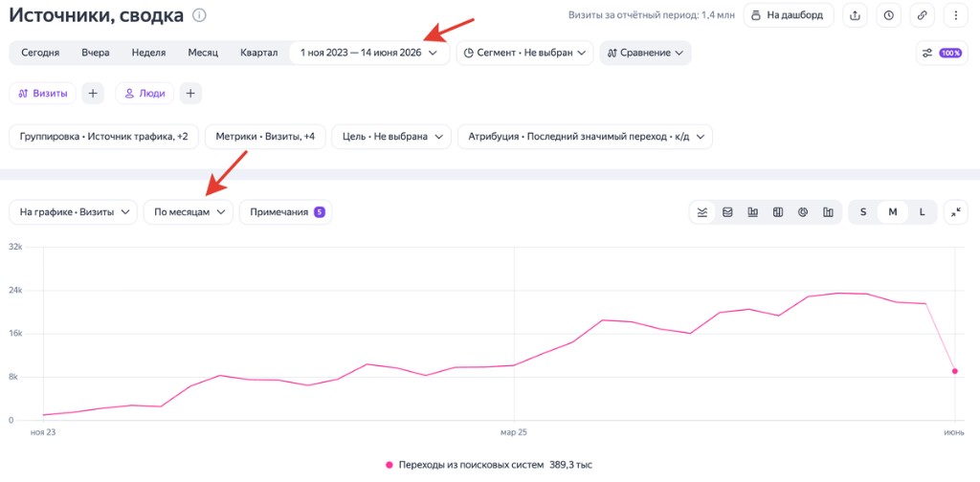Screen dimensions: 980x482
Task: Collapse the chart with the shrink arrows icon
Action: [x=956, y=212]
